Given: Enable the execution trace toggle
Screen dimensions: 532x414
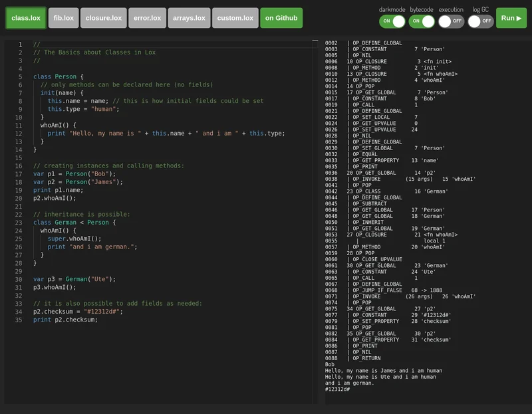Looking at the screenshot, I should tap(451, 21).
